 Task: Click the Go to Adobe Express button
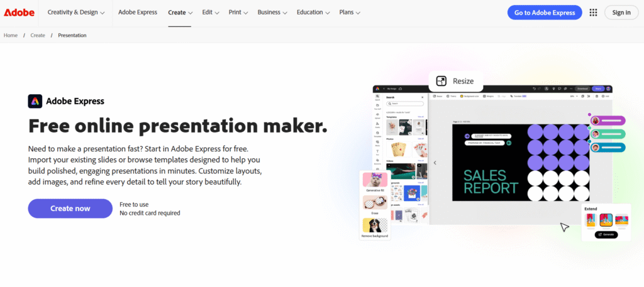(544, 13)
